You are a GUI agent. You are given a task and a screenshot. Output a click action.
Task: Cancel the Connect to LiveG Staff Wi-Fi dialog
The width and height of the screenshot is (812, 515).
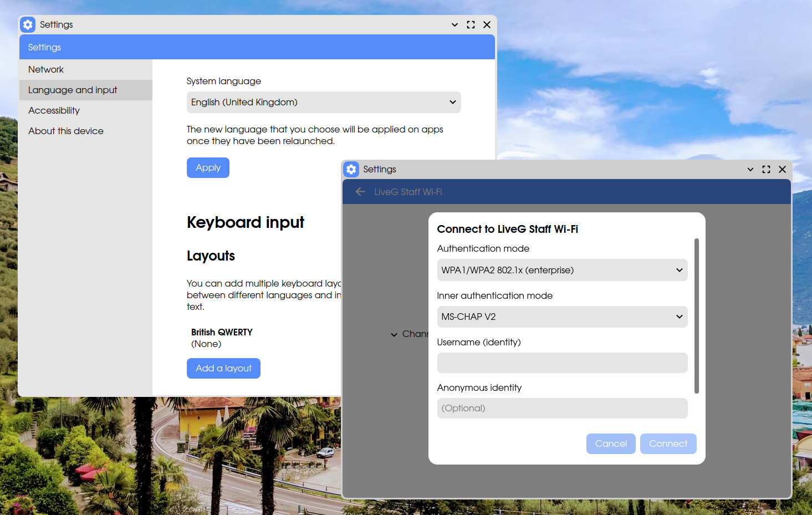pyautogui.click(x=610, y=443)
